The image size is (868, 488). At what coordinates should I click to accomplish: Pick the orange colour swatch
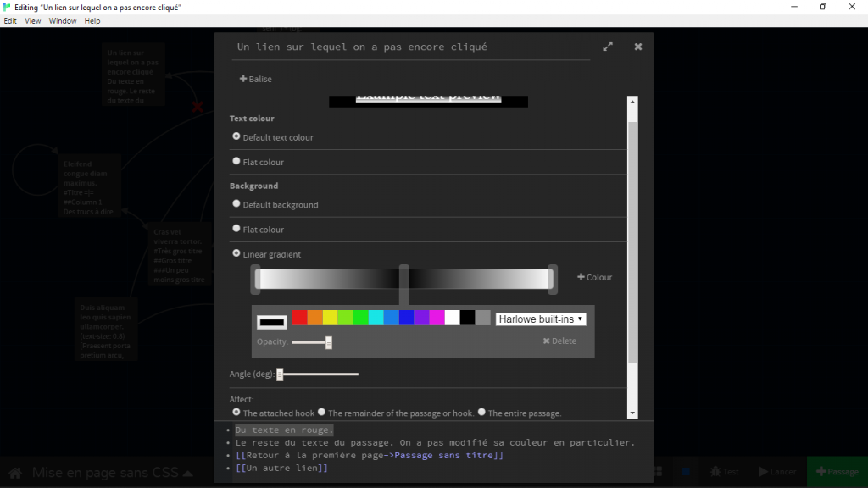315,318
